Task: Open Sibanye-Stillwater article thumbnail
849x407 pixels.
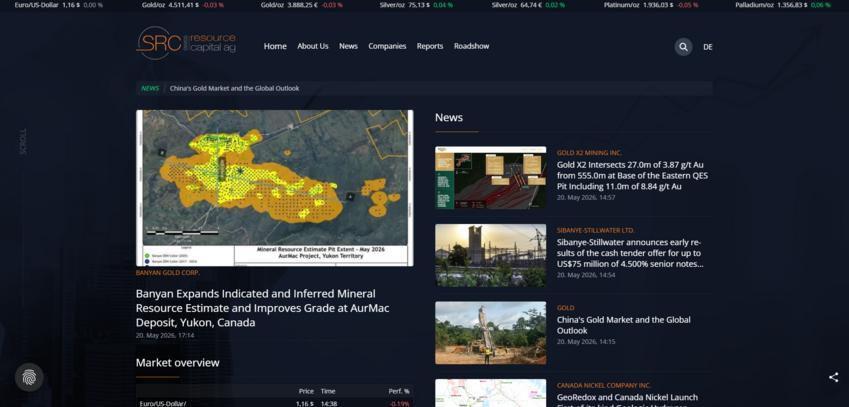Action: (491, 255)
